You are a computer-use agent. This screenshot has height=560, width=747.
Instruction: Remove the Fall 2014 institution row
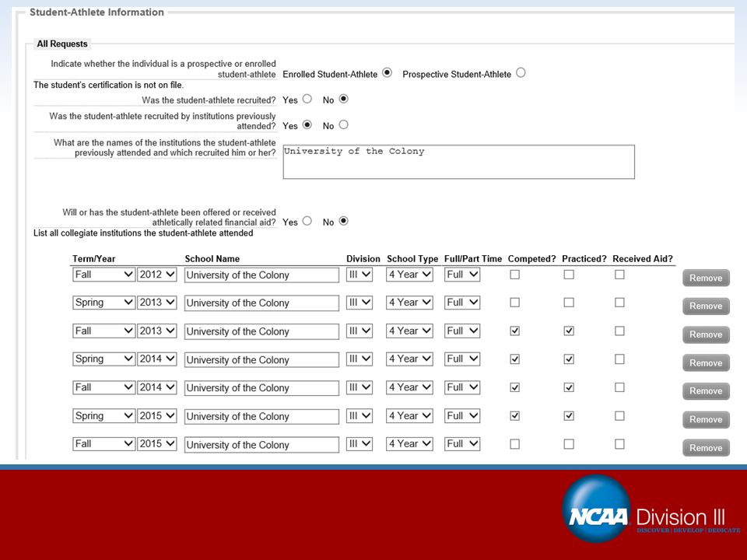(x=706, y=391)
